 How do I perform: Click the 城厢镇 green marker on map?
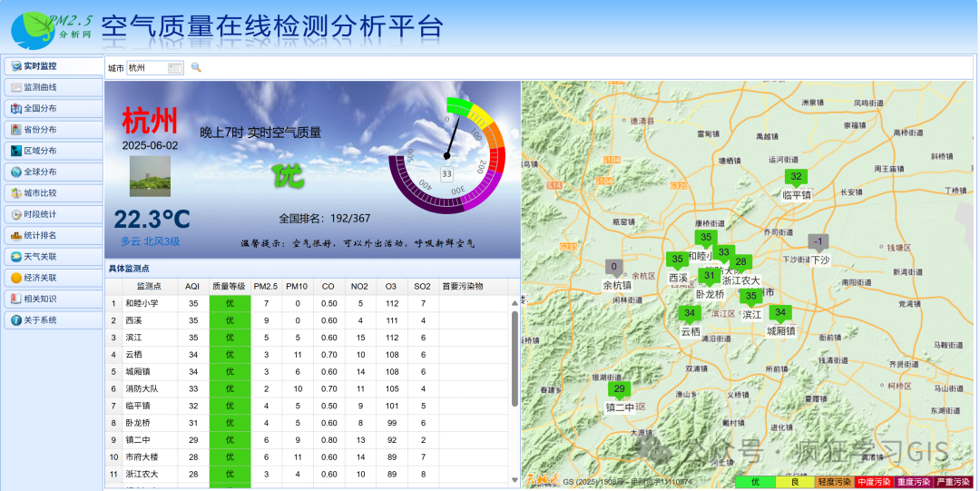[x=779, y=314]
